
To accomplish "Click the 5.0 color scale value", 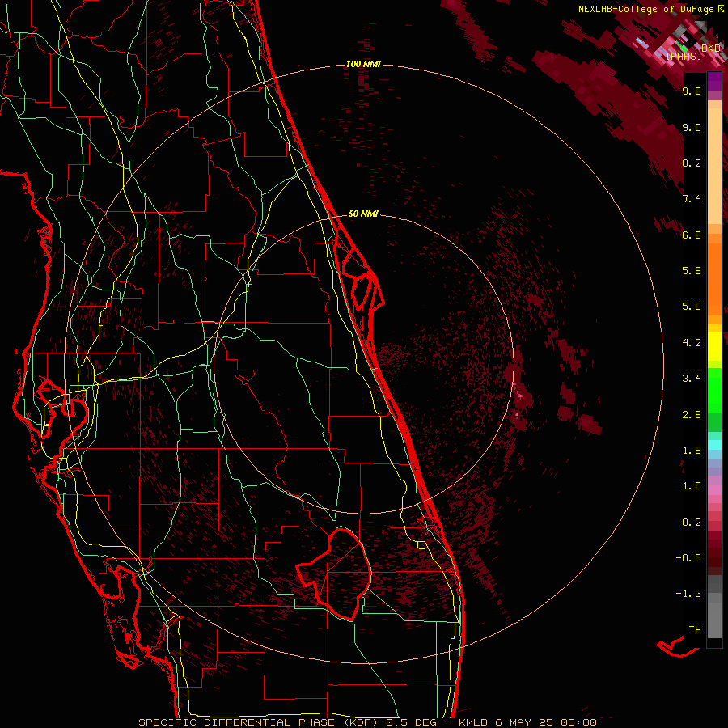I will pos(692,307).
